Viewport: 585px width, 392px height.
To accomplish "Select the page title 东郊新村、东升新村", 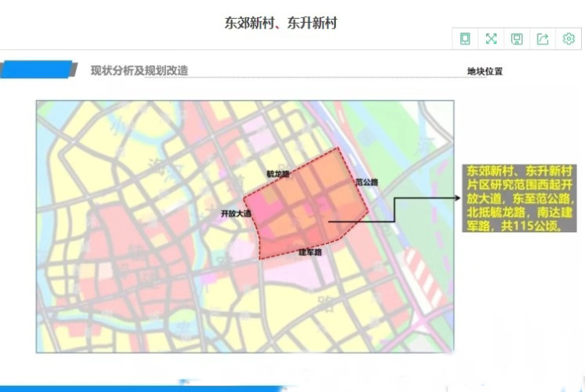I will pyautogui.click(x=281, y=23).
